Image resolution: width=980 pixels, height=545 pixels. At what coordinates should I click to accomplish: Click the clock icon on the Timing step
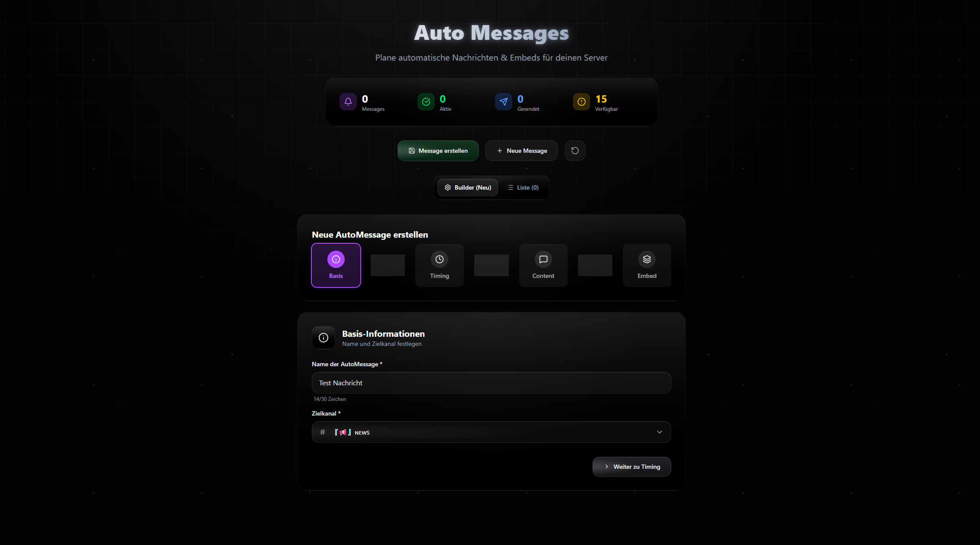pyautogui.click(x=439, y=259)
